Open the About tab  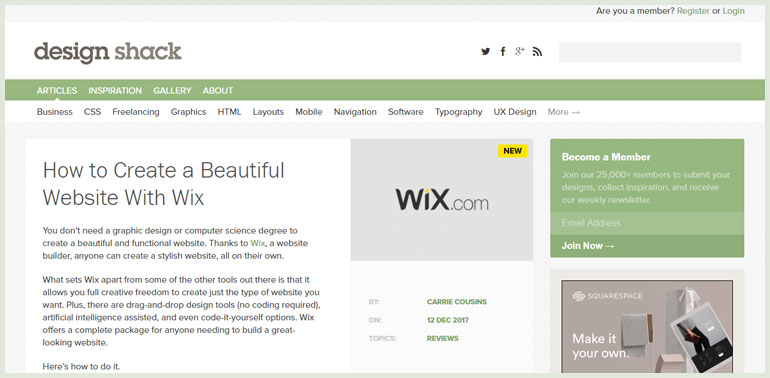point(218,90)
